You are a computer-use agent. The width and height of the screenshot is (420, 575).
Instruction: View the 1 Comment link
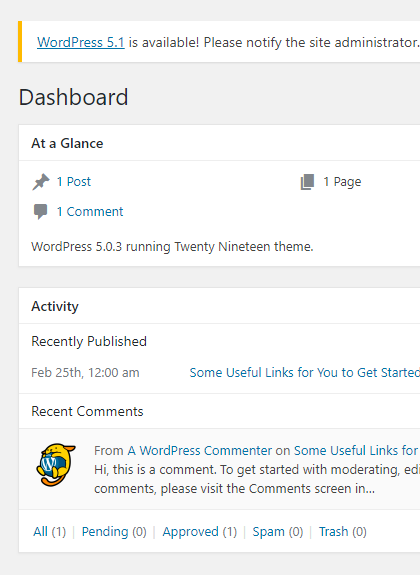[x=90, y=212]
